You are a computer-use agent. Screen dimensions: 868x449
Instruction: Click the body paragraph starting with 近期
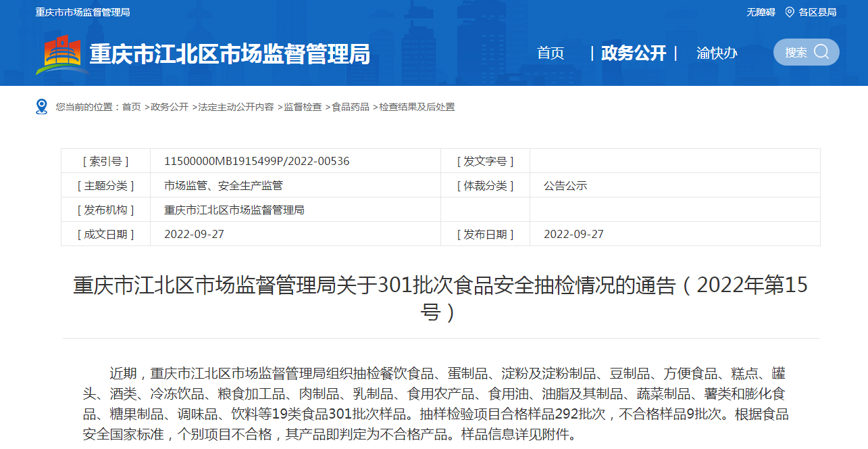pyautogui.click(x=436, y=404)
